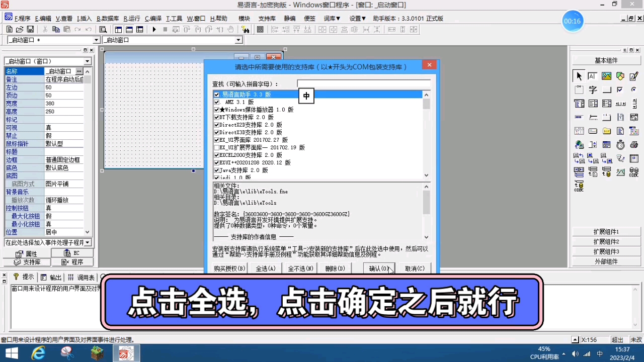Enable EX_UI扩展界面库一 201702.19 checkbox

tap(217, 148)
